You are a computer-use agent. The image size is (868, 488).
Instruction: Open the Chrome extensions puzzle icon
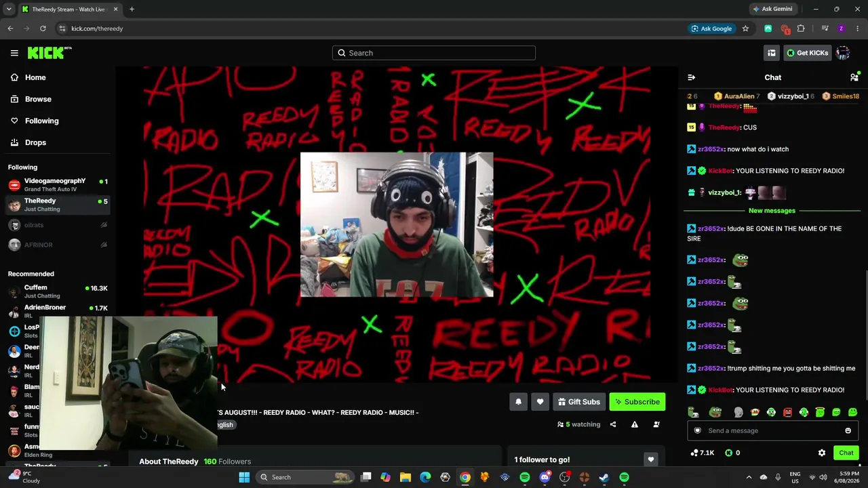(801, 28)
